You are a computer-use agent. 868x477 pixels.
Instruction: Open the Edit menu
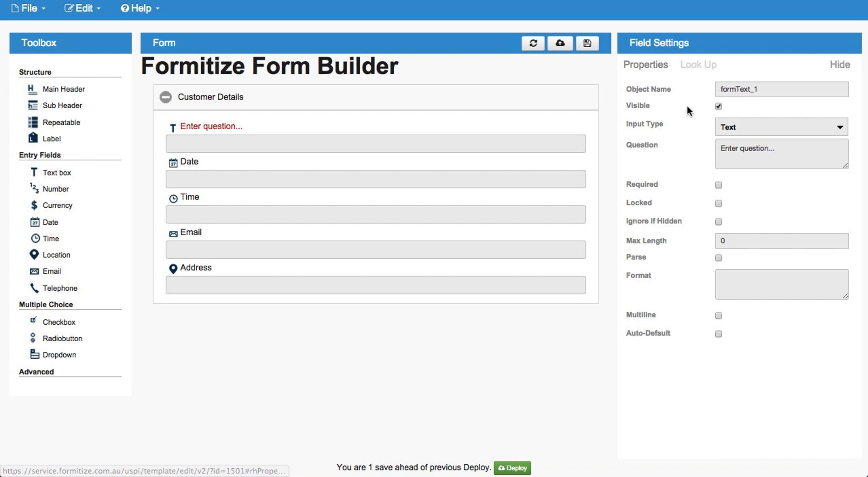click(82, 8)
